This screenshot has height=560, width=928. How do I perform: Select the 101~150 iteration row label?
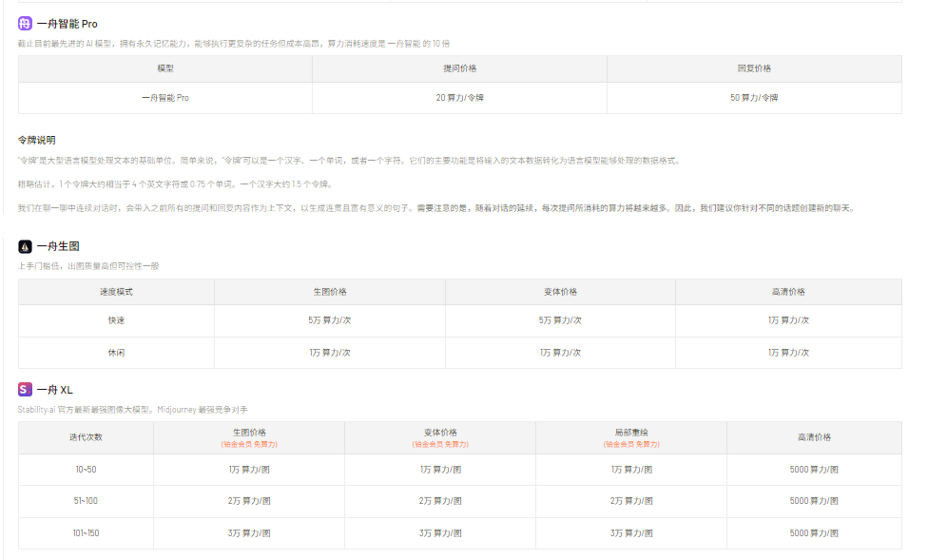86,533
